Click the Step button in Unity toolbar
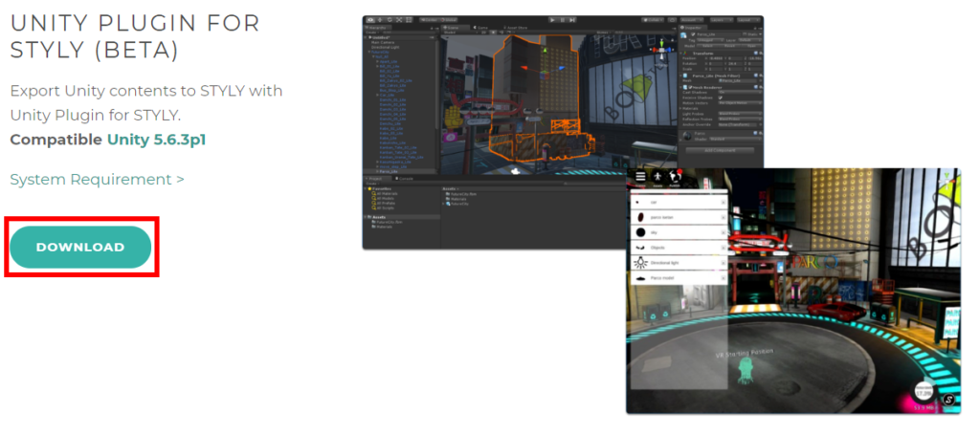Viewport: 980px width, 435px height. click(572, 20)
